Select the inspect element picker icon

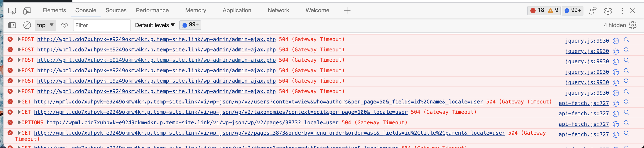click(x=12, y=11)
